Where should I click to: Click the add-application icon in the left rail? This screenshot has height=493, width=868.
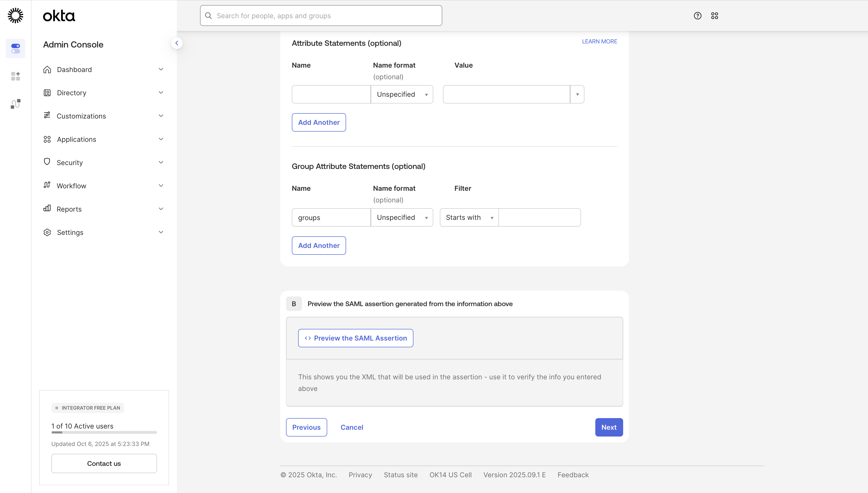point(15,76)
